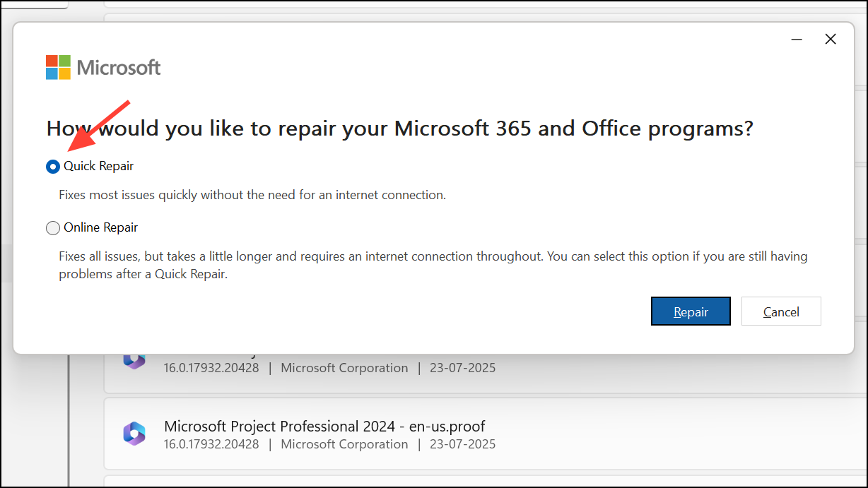Click the repair dialog heading question
868x488 pixels.
[x=399, y=129]
